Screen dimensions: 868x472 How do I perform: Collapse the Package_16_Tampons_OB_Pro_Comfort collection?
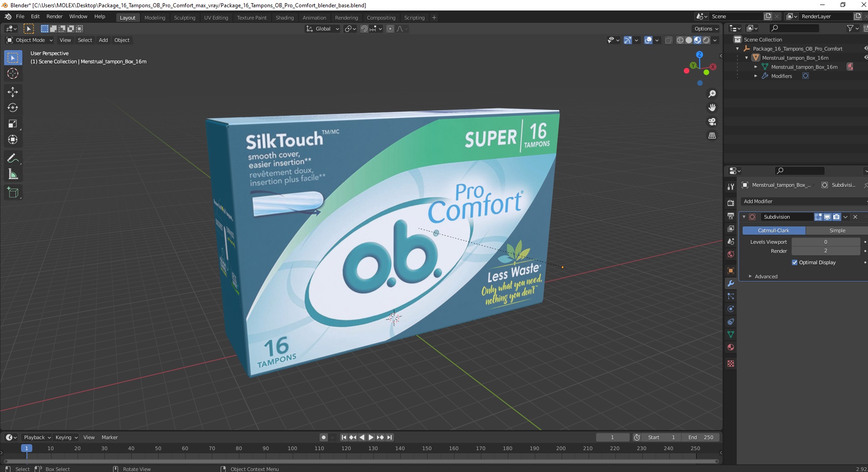coord(738,49)
